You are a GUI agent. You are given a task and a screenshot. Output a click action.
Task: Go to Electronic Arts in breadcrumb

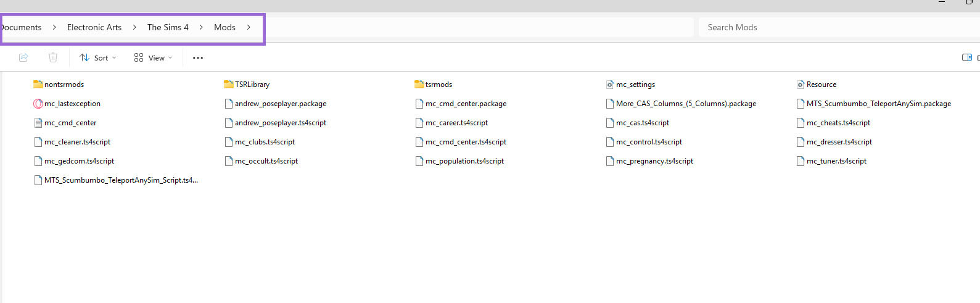pyautogui.click(x=94, y=27)
